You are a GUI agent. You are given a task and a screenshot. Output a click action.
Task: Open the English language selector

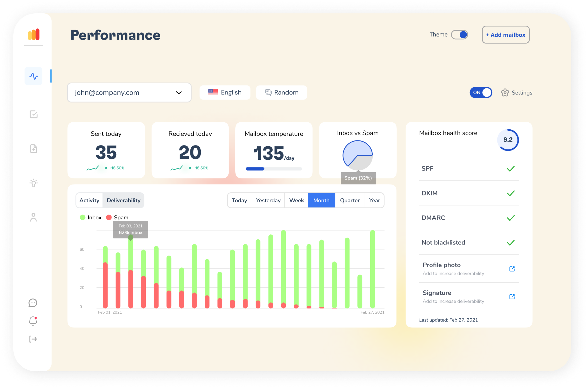coord(225,93)
